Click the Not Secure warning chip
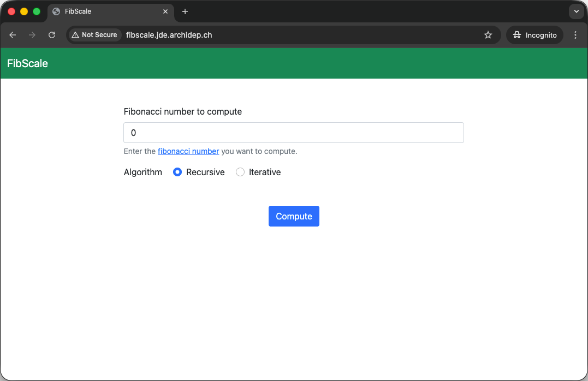Image resolution: width=588 pixels, height=381 pixels. (94, 35)
